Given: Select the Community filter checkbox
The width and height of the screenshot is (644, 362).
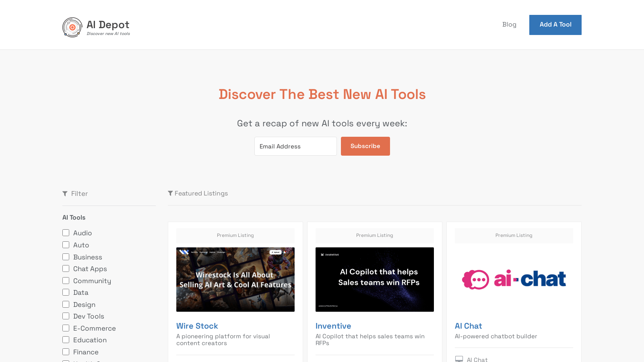Looking at the screenshot, I should coord(66,281).
